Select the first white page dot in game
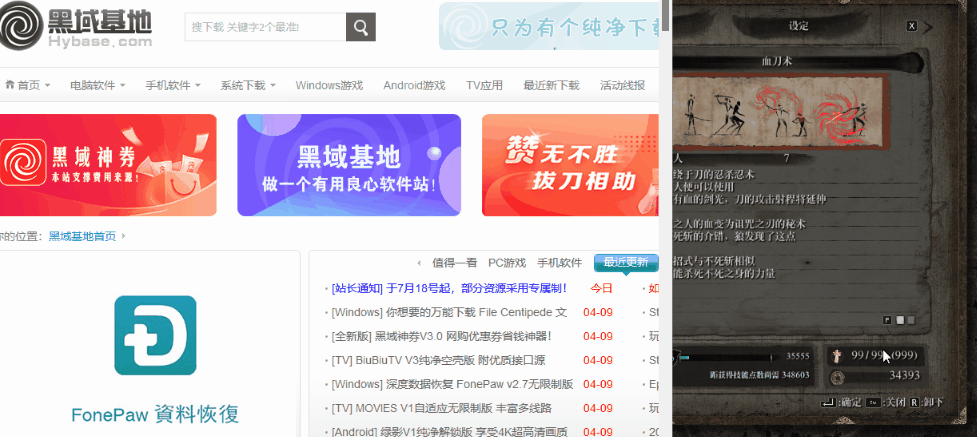The image size is (977, 437). click(x=899, y=320)
